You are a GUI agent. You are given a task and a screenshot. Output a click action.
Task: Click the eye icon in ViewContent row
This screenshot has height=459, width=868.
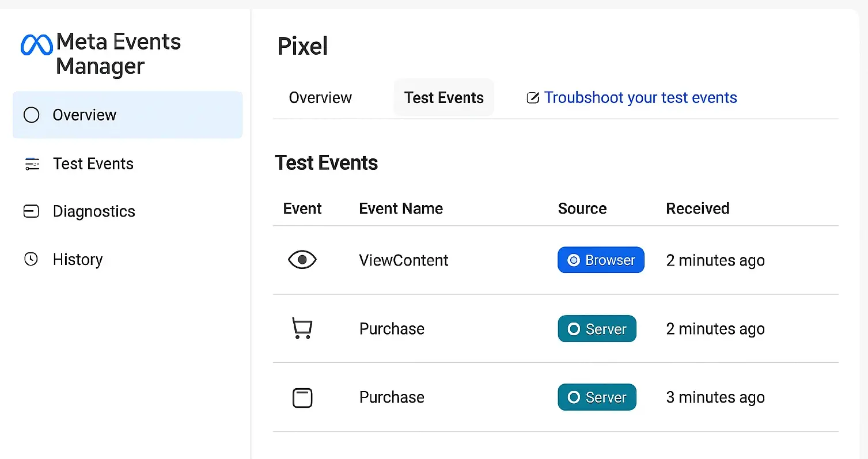click(x=302, y=260)
